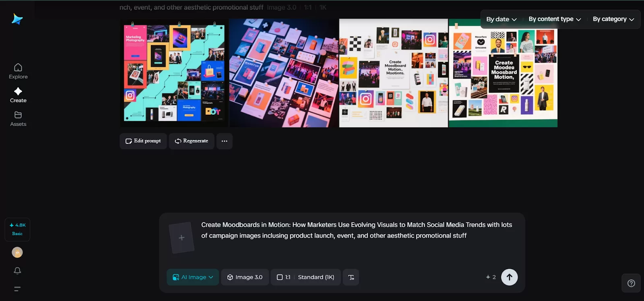Expand the By content type filter

point(554,19)
